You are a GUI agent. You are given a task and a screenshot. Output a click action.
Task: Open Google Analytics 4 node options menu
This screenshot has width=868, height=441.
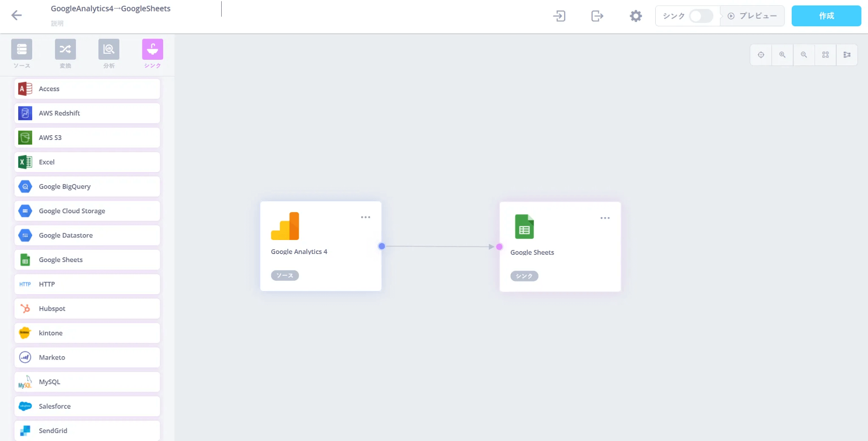365,217
